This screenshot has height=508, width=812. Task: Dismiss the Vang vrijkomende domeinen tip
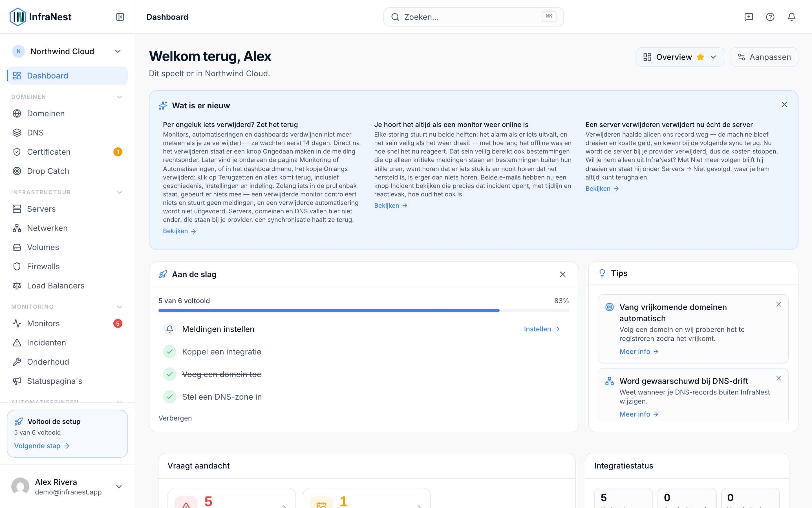(779, 305)
